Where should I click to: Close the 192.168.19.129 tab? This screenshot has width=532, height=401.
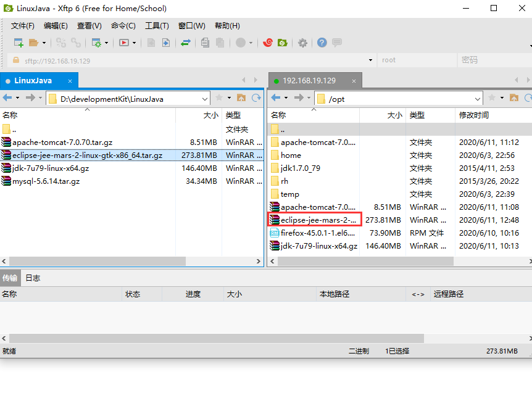pyautogui.click(x=354, y=81)
